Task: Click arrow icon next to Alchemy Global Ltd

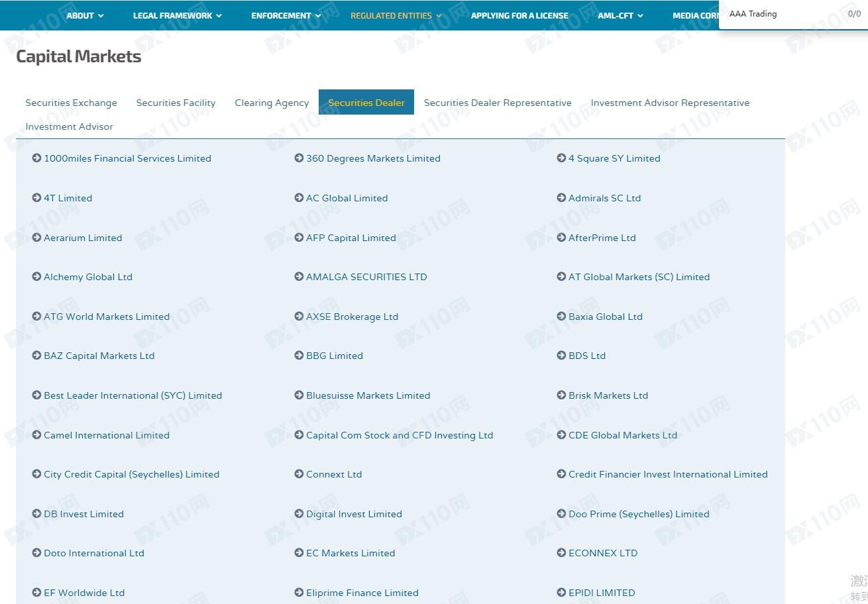Action: [x=36, y=277]
